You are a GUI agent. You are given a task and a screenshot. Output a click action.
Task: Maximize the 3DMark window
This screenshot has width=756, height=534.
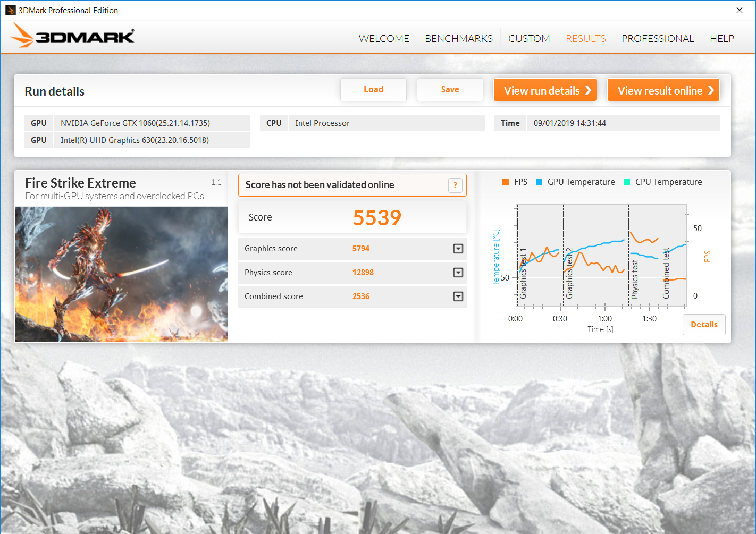[x=708, y=10]
